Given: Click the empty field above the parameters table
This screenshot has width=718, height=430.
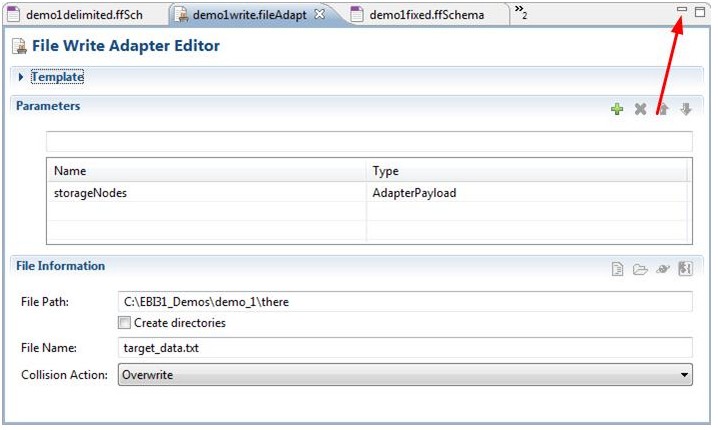Looking at the screenshot, I should click(369, 141).
